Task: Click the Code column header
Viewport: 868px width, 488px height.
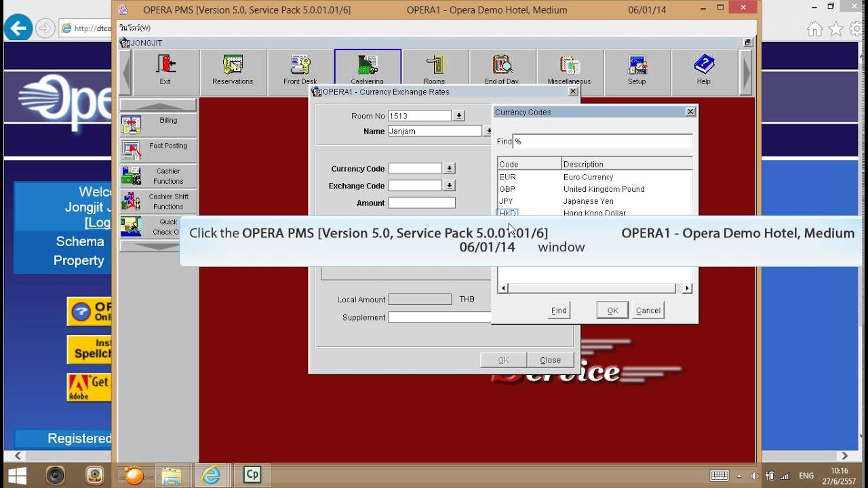Action: point(530,164)
